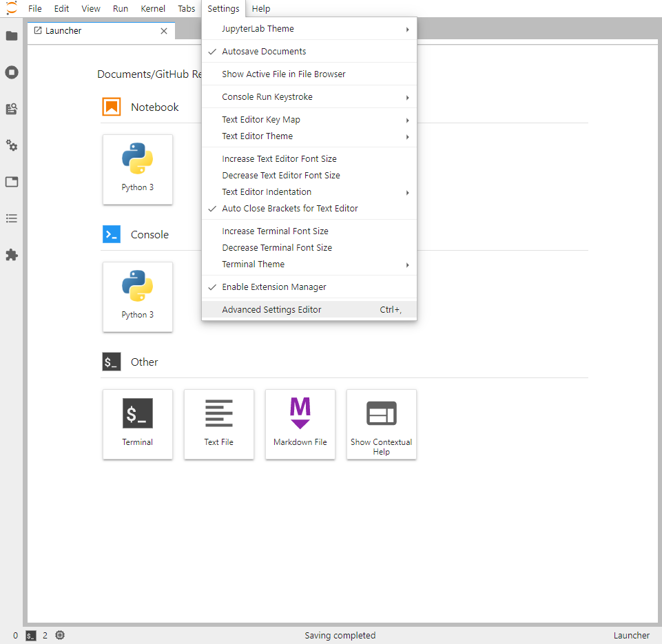Open Running Terminals and Kernels sidebar icon
The image size is (662, 644).
tap(12, 72)
